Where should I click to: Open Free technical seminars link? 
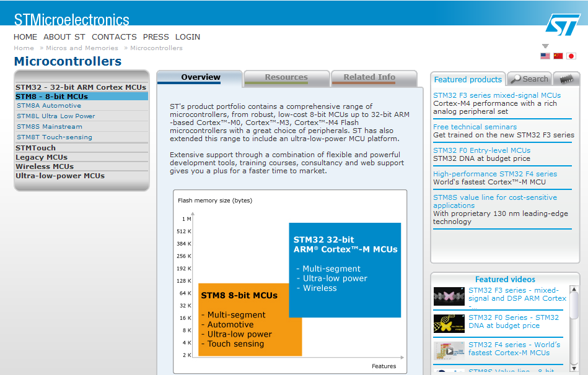click(475, 127)
